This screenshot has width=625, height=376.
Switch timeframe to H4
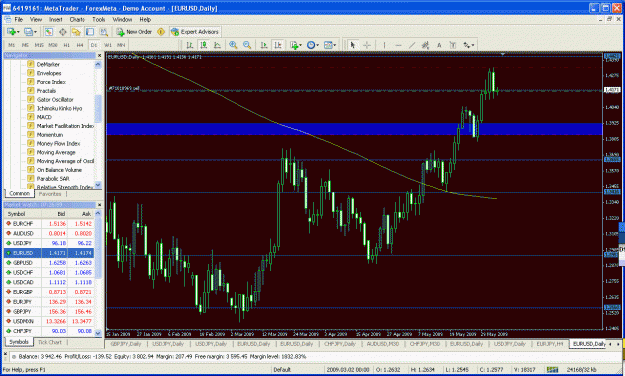80,45
